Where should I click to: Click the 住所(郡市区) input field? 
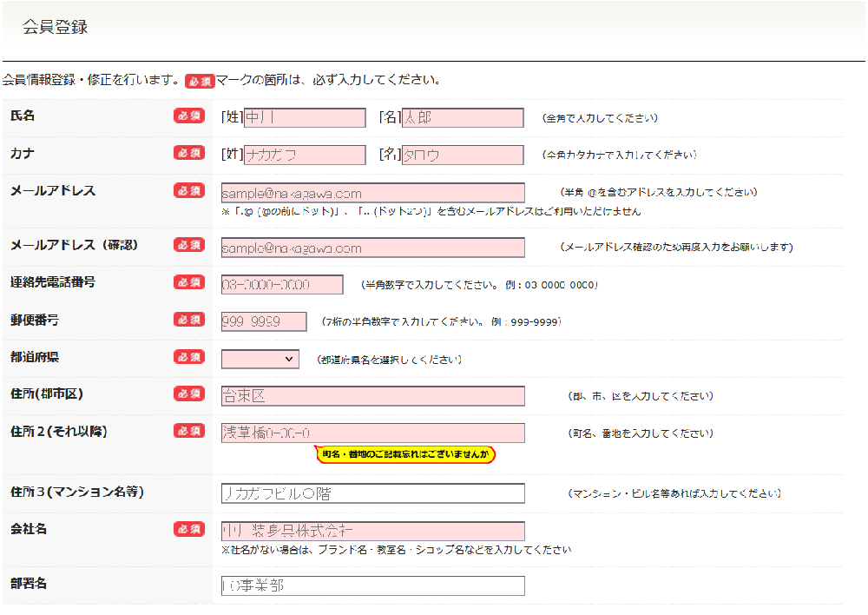(373, 396)
